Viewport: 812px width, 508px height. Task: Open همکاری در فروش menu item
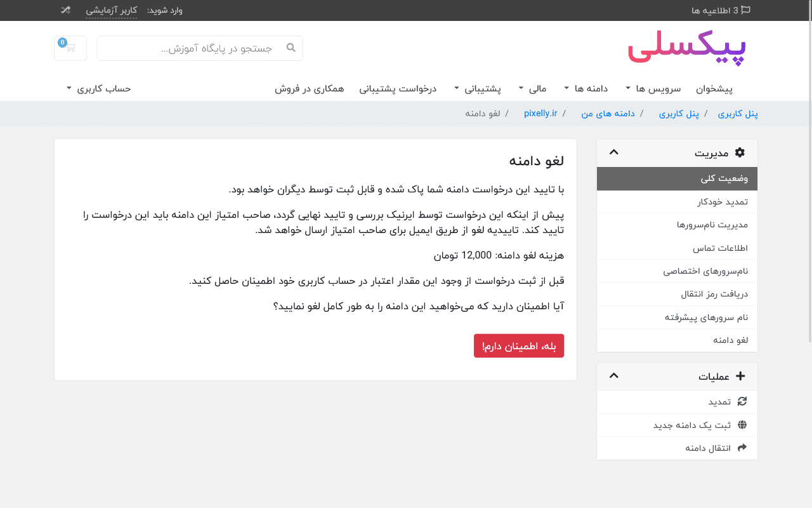coord(310,88)
